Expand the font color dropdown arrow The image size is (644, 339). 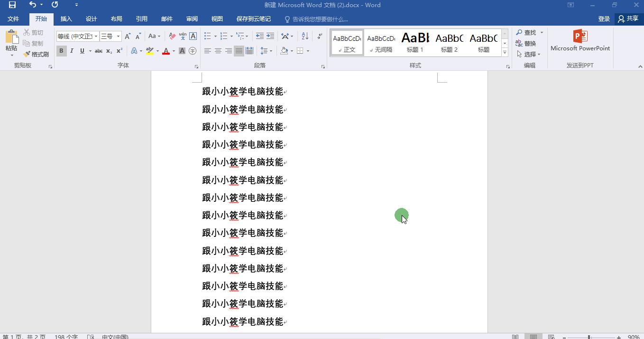pos(173,51)
